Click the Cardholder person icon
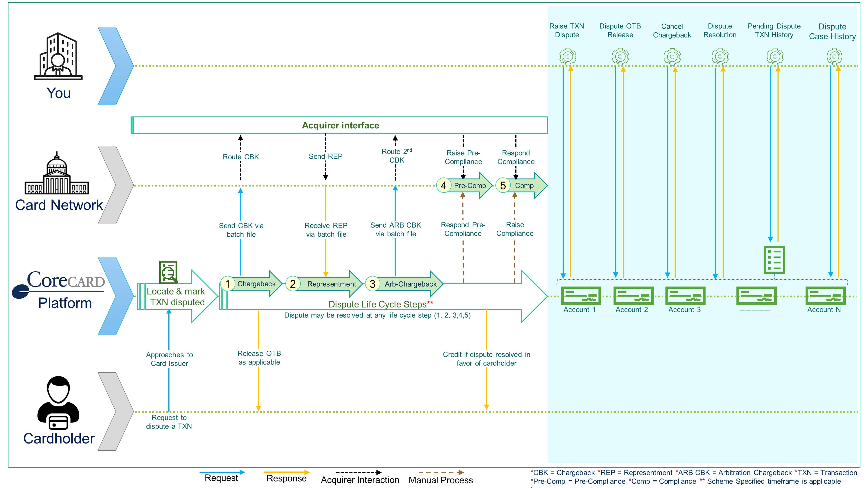The image size is (868, 488). 58,403
